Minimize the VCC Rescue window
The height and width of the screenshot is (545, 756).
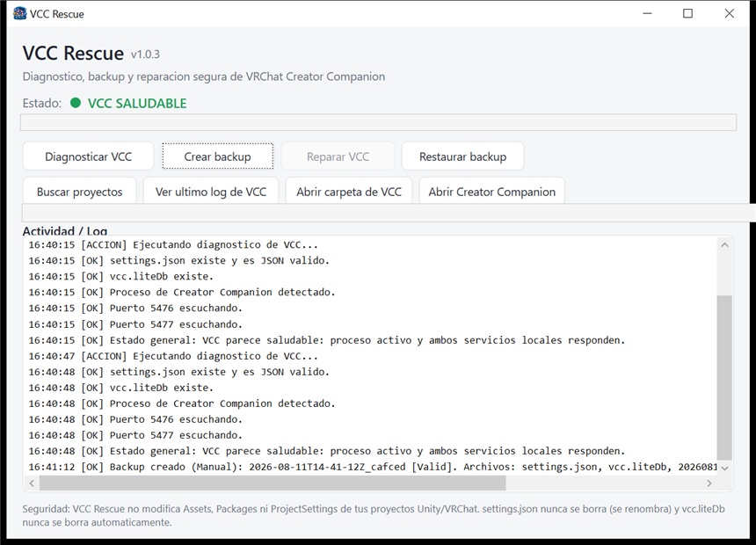[x=648, y=13]
